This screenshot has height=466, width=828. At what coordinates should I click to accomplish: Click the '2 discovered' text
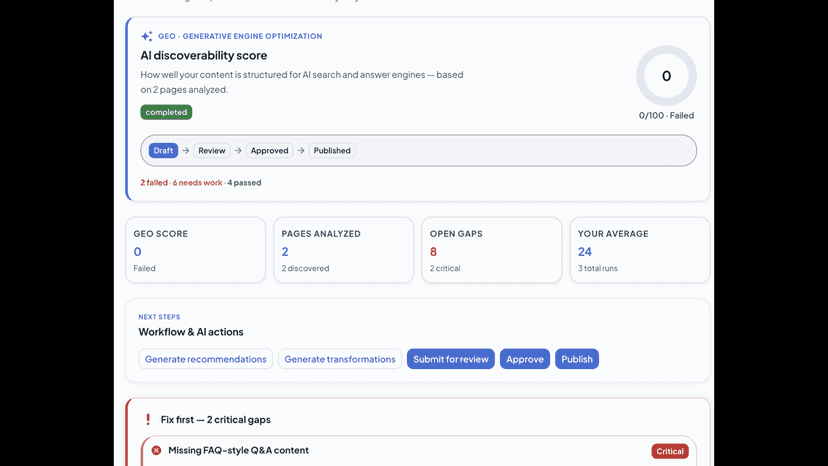pyautogui.click(x=305, y=268)
